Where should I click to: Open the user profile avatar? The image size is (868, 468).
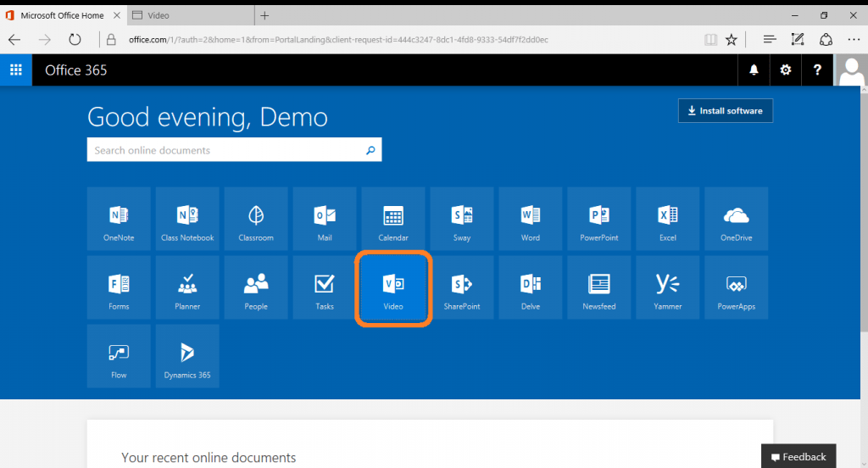(x=851, y=70)
